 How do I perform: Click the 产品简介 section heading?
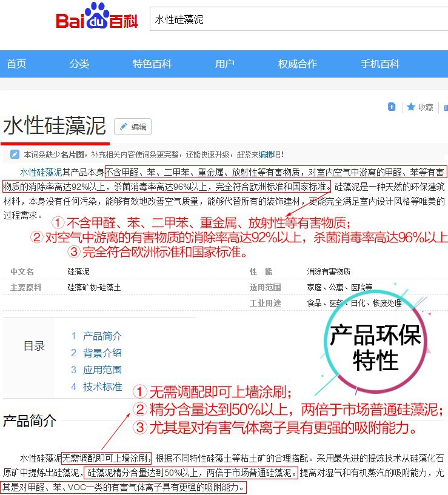pyautogui.click(x=30, y=421)
